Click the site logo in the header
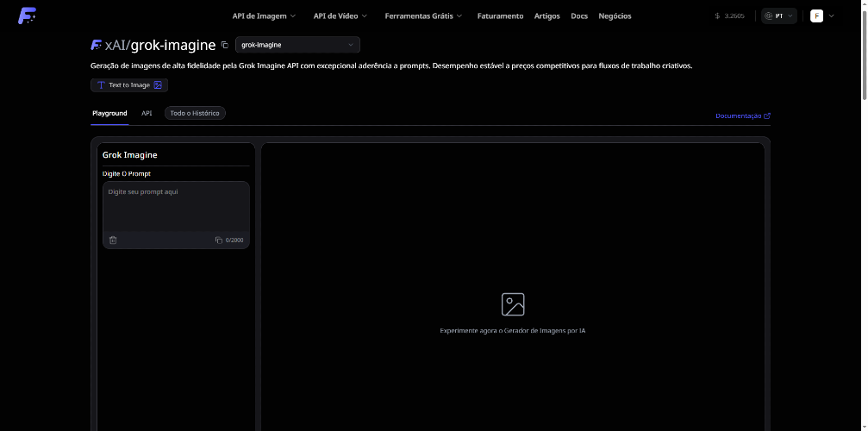The image size is (868, 431). coord(28,16)
